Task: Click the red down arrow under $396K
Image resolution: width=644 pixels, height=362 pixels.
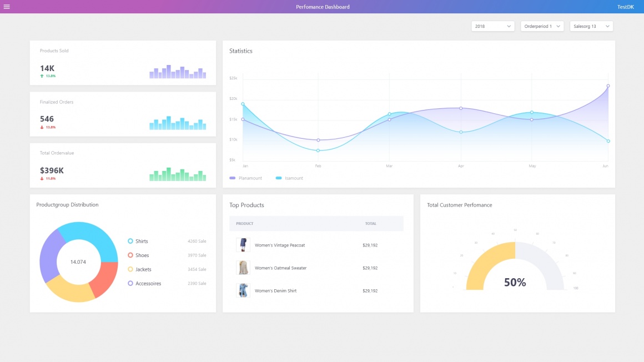Action: (x=42, y=179)
